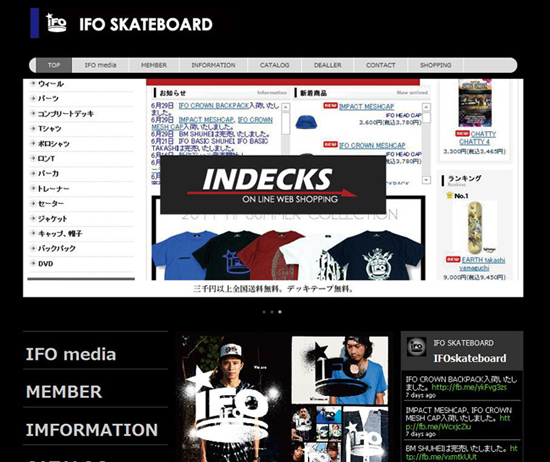Open the バックパック category

[x=57, y=248]
